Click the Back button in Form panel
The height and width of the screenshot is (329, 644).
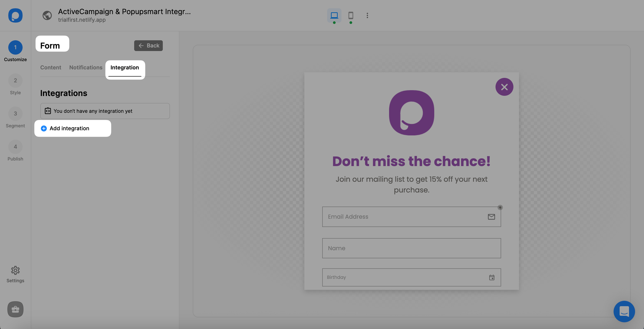click(x=148, y=45)
